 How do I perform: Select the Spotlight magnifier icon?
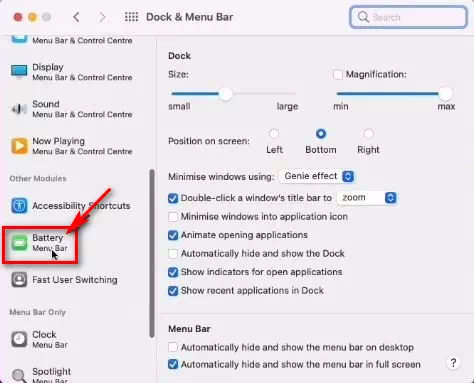tap(19, 376)
